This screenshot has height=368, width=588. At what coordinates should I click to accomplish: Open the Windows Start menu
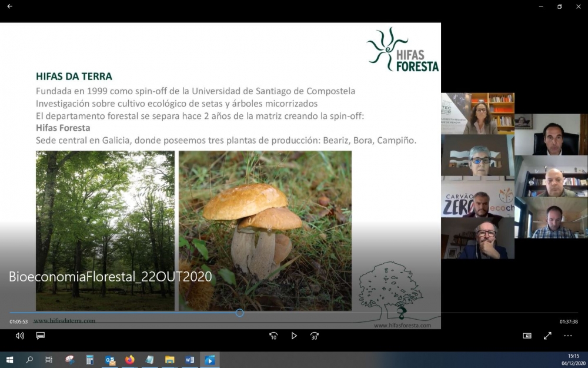click(9, 360)
